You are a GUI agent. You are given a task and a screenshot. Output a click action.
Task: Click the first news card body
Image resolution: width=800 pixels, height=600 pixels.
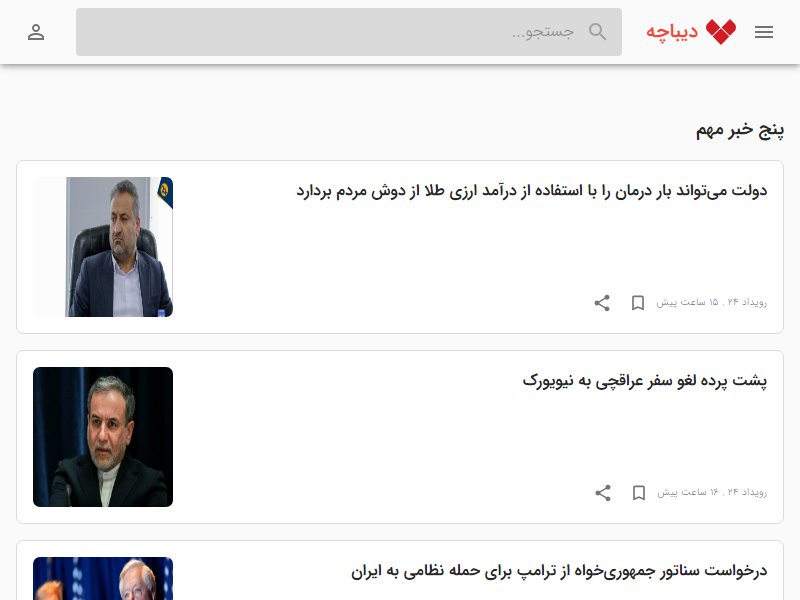(400, 247)
